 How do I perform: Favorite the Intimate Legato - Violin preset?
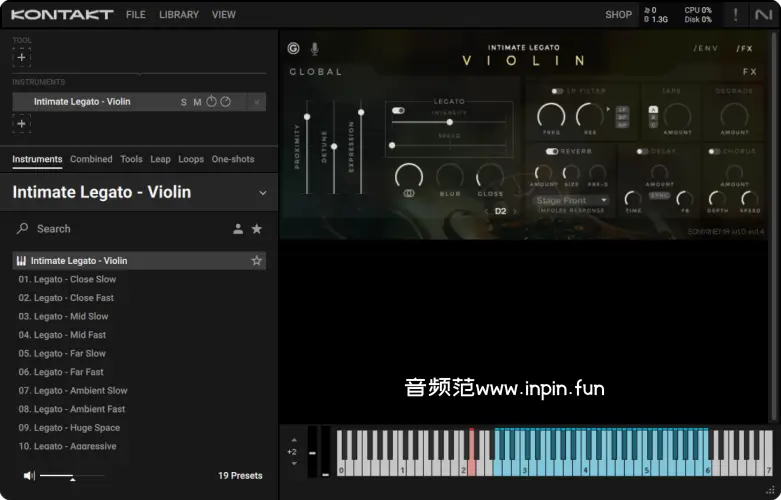click(x=257, y=260)
